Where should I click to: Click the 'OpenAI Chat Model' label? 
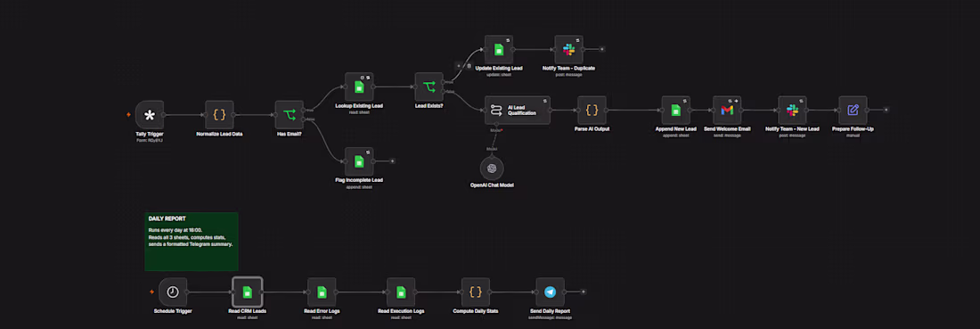[x=492, y=185]
